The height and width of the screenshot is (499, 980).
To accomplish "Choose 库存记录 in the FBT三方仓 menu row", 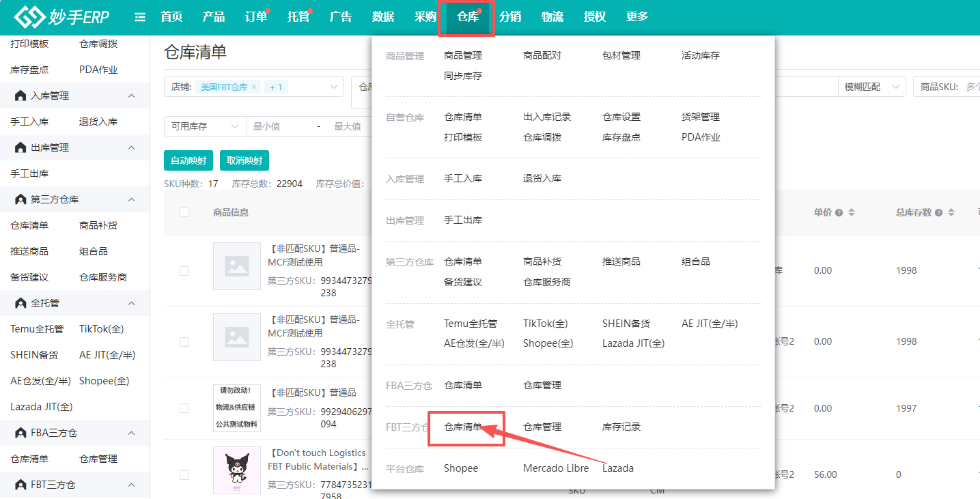I will click(621, 427).
